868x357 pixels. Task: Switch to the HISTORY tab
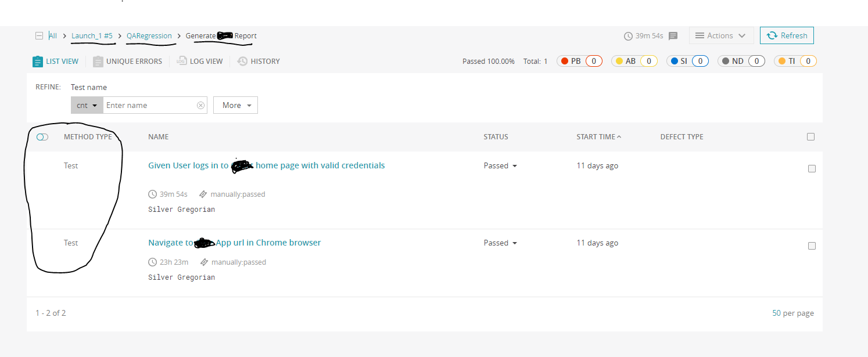[259, 61]
